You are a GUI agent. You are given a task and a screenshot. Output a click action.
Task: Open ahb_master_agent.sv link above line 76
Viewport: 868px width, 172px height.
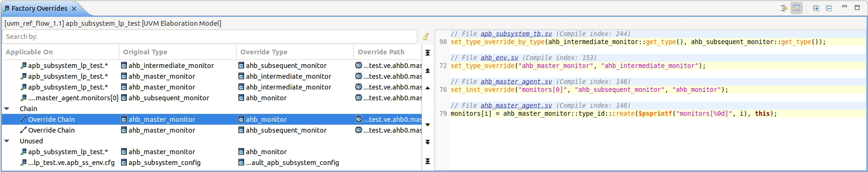click(x=516, y=82)
